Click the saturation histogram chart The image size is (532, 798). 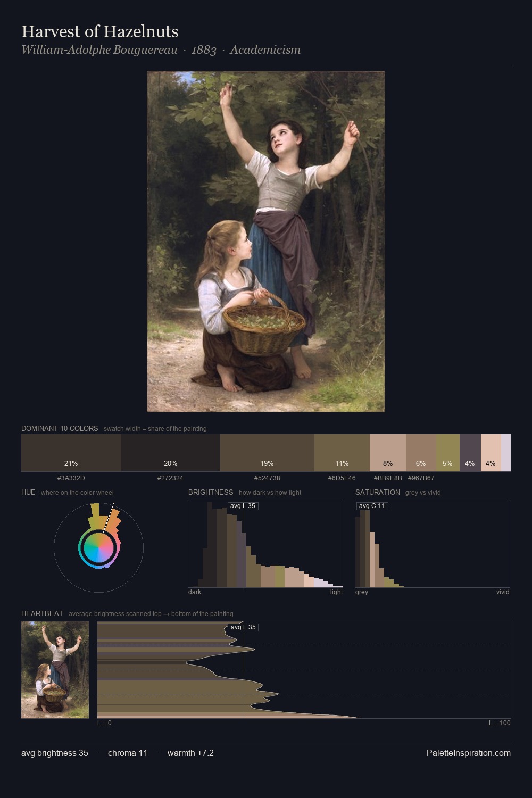click(433, 544)
